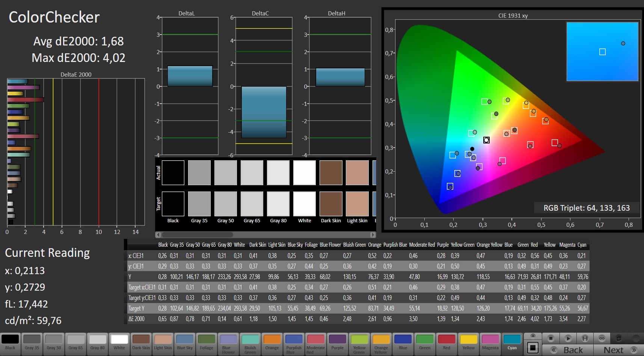644x356 pixels.
Task: Expand panel with small up-arrow button
Action: point(532,335)
